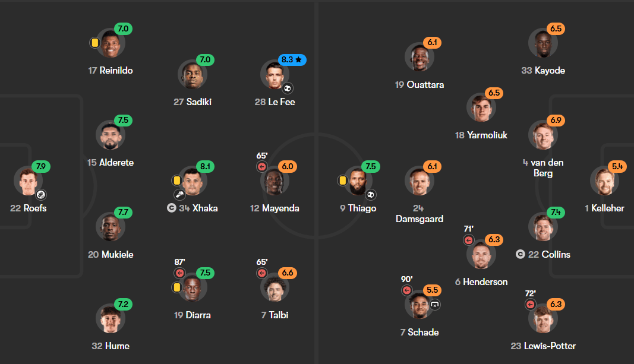This screenshot has width=634, height=364.
Task: Click Mayenda's substitution arrow icon
Action: click(262, 166)
